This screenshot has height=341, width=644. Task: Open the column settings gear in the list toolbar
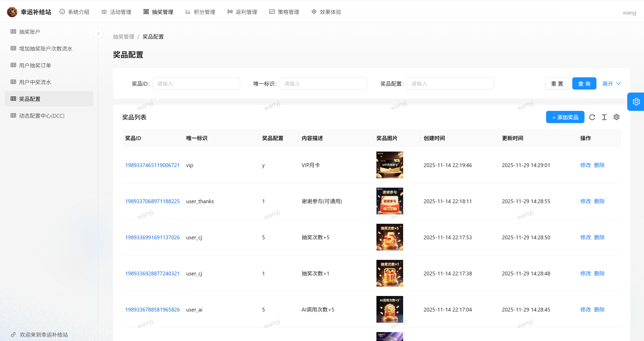[x=616, y=117]
